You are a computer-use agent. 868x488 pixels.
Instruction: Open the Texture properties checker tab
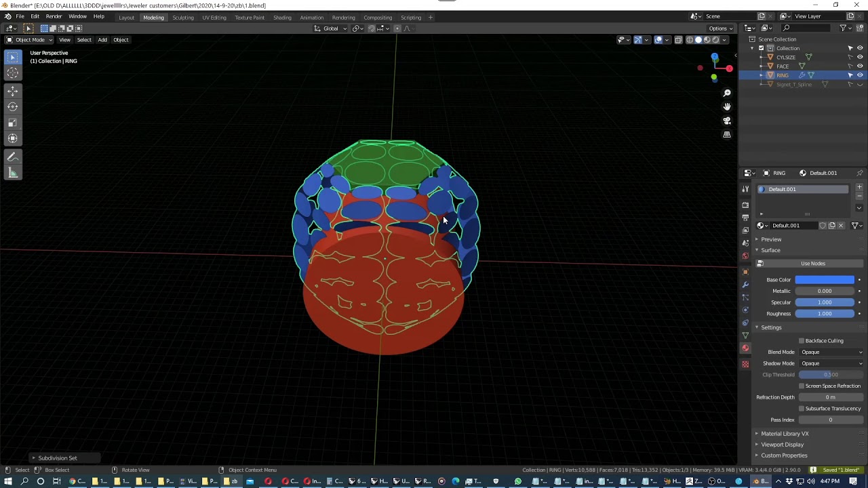745,364
